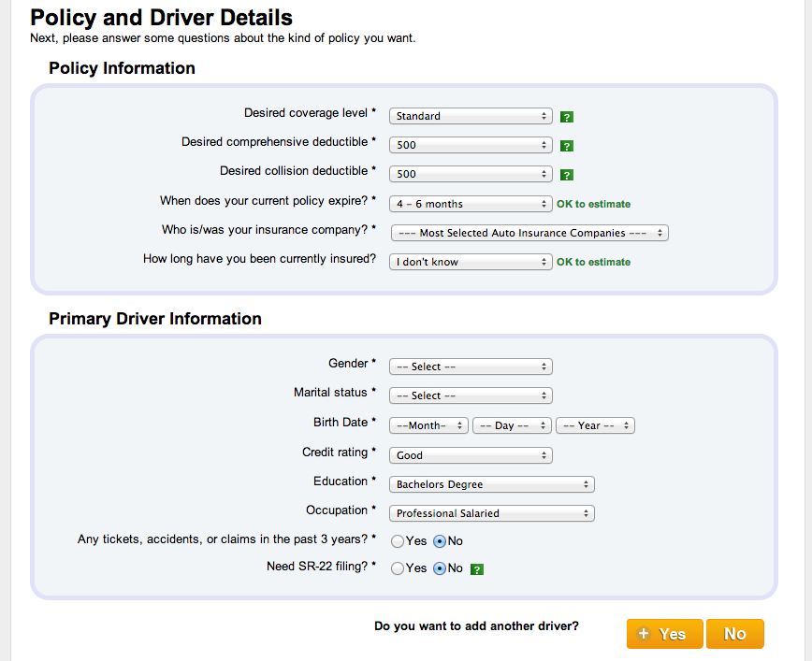Choose No for Need SR-22 filing
812x661 pixels.
point(440,568)
